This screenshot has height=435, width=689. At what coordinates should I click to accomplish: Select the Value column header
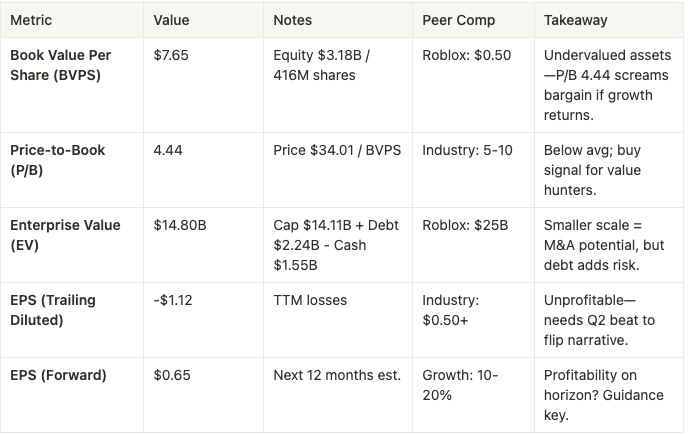click(171, 20)
